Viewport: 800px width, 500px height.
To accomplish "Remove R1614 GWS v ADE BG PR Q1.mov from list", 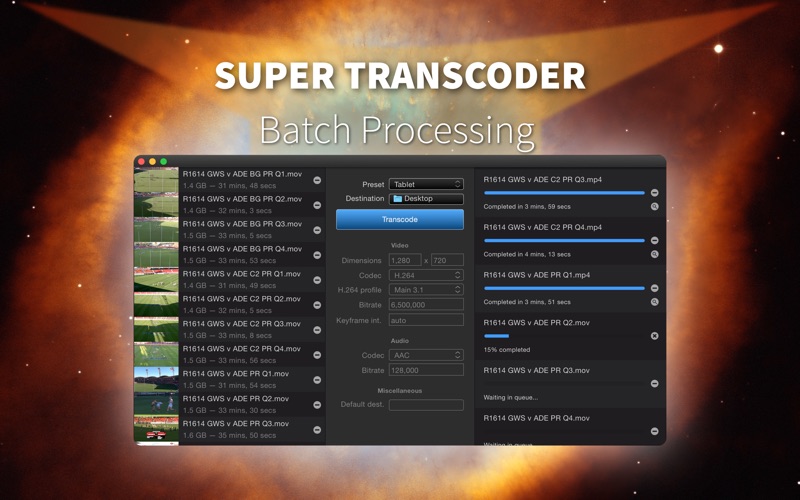I will pyautogui.click(x=317, y=180).
